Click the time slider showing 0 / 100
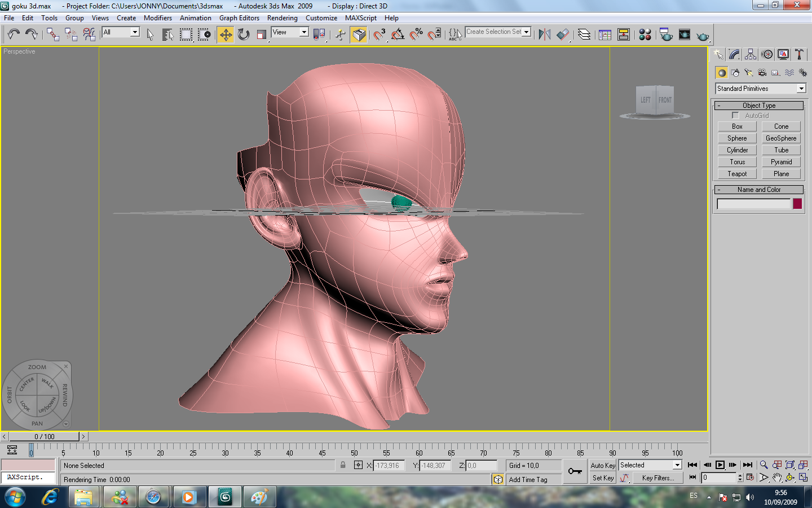Image resolution: width=812 pixels, height=508 pixels. [x=45, y=436]
